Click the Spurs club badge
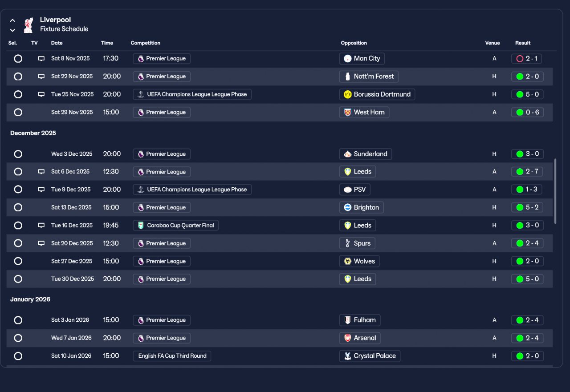570x392 pixels. [x=348, y=243]
